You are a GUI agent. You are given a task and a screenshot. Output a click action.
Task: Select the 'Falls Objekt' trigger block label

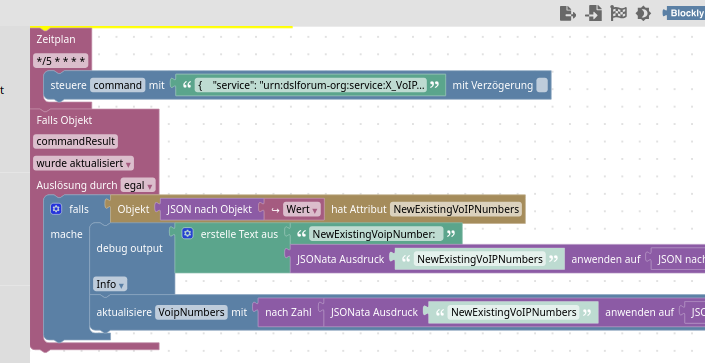pos(64,121)
